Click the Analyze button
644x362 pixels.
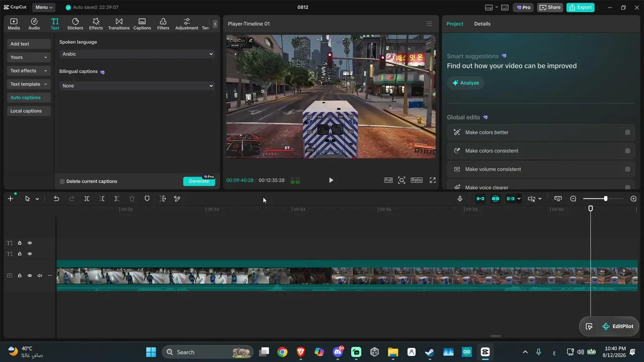[465, 83]
